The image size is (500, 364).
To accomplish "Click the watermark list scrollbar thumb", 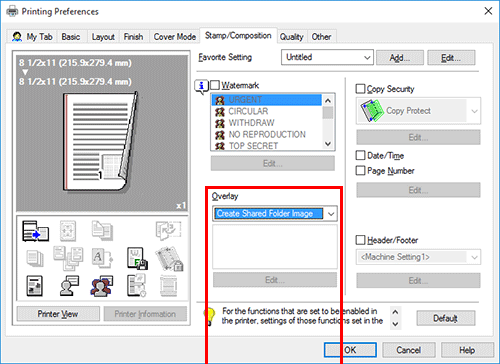I will pos(328,113).
